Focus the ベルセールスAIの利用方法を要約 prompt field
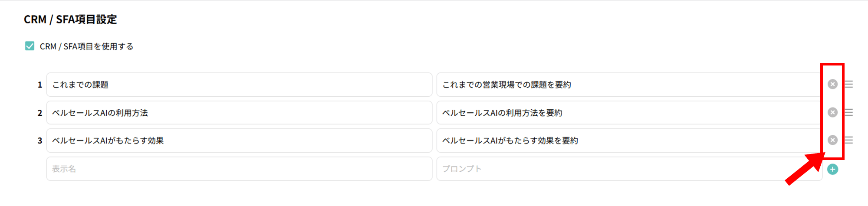 [629, 113]
